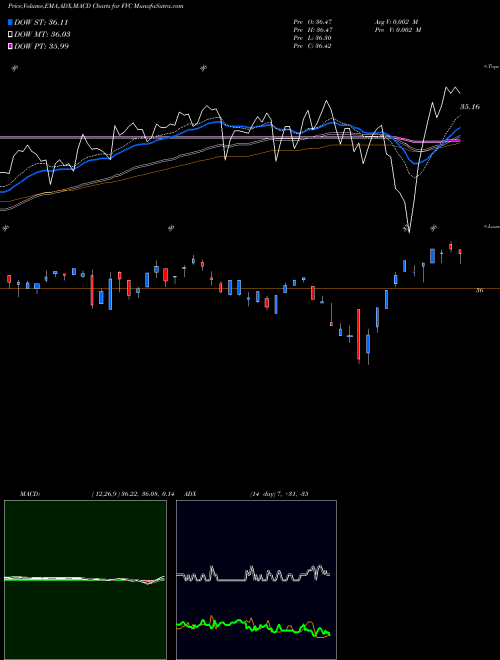Open the green MACD indicator panel

coord(85,580)
